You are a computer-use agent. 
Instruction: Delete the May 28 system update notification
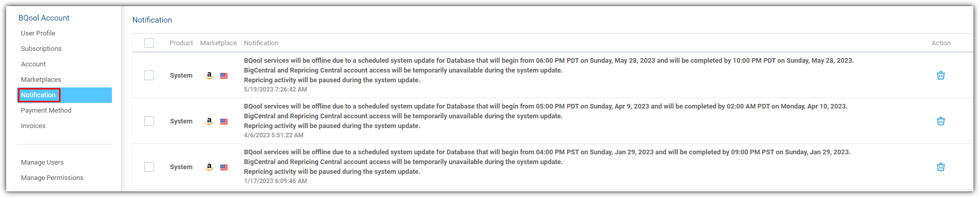940,75
